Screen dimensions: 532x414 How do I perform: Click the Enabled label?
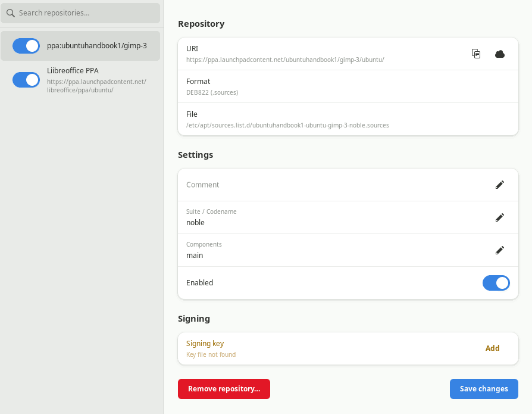tap(199, 282)
